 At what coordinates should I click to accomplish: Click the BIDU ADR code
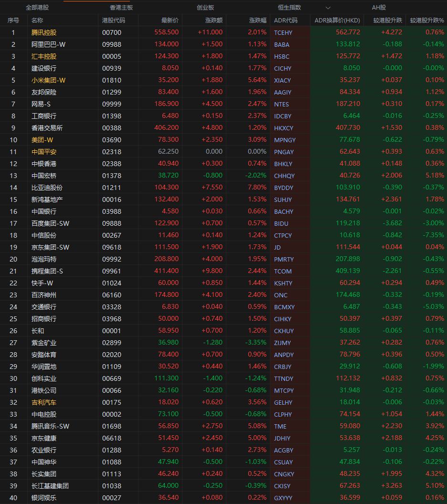click(x=281, y=223)
